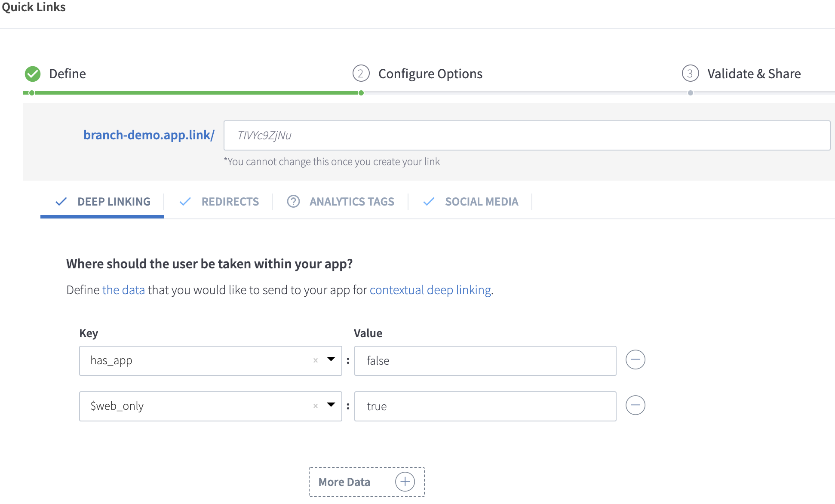The height and width of the screenshot is (504, 835).
Task: Expand the has_app key dropdown arrow
Action: point(331,359)
